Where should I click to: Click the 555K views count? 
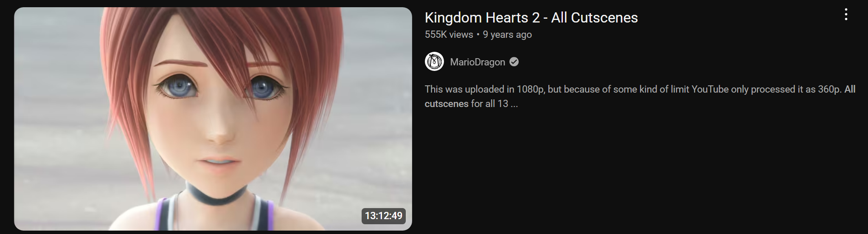tap(449, 34)
